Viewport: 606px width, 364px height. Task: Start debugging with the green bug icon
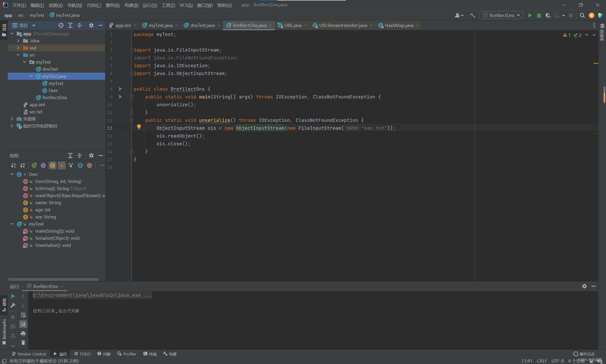539,15
